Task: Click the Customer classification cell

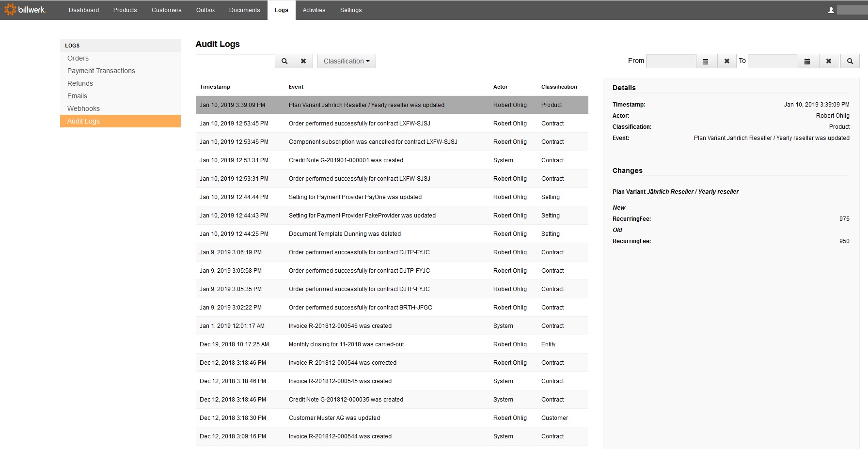Action: click(x=554, y=418)
